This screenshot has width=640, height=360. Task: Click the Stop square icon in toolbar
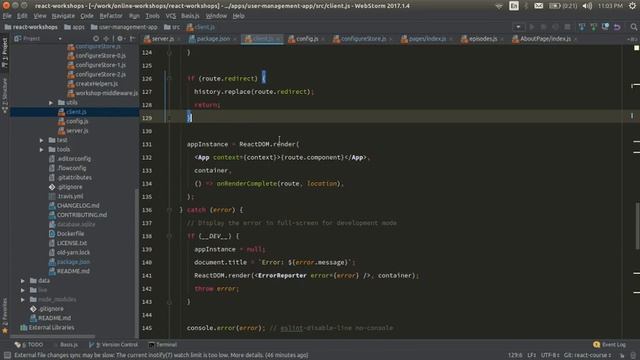[567, 27]
